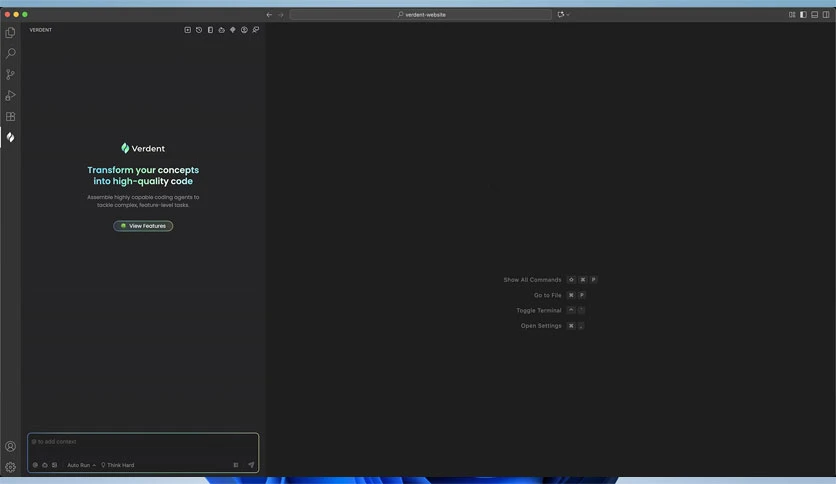Image resolution: width=836 pixels, height=484 pixels.
Task: Click the feedback chat icon in Verdent header
Action: (x=256, y=30)
